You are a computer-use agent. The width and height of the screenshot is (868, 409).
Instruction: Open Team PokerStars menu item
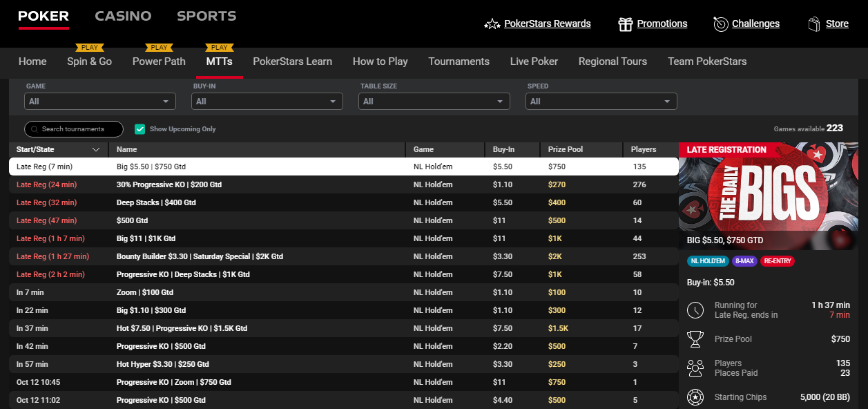[708, 61]
